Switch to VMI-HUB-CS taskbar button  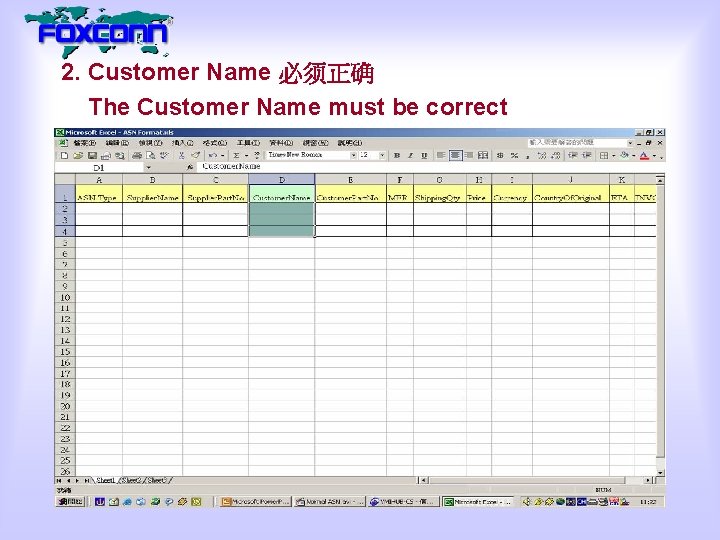tap(404, 502)
